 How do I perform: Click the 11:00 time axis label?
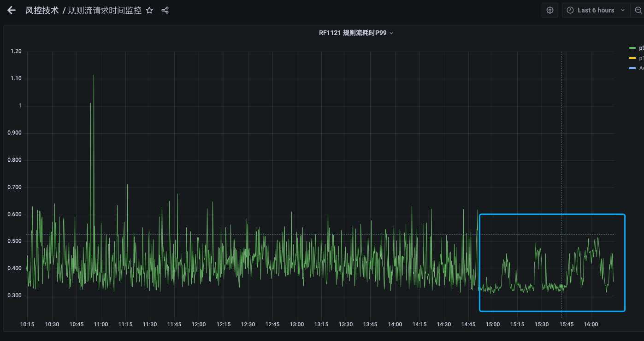[x=101, y=324]
